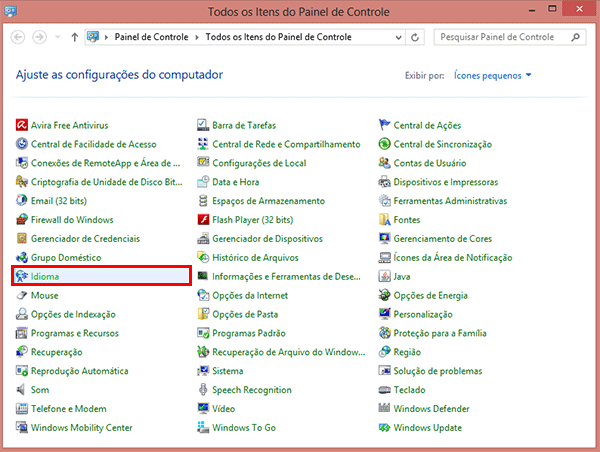Screen dimensions: 600x452
Task: Open the Avira Free Antivirus icon
Action: [x=22, y=125]
